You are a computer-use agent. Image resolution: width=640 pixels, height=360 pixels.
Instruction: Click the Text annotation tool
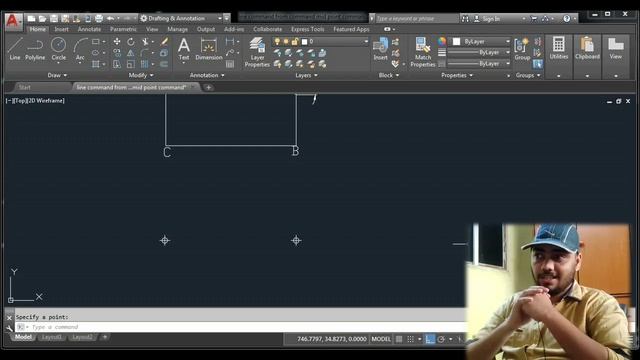coord(184,49)
